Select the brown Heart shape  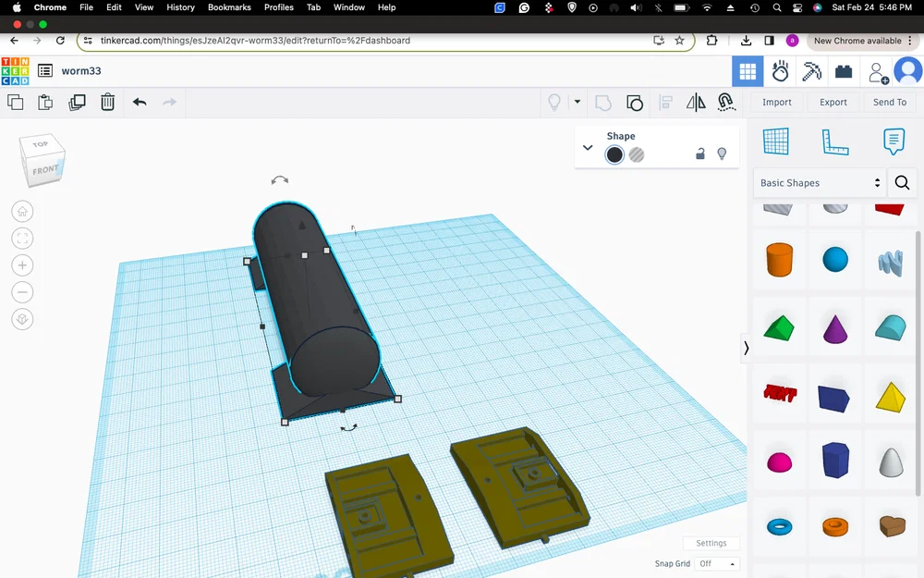[x=892, y=525]
